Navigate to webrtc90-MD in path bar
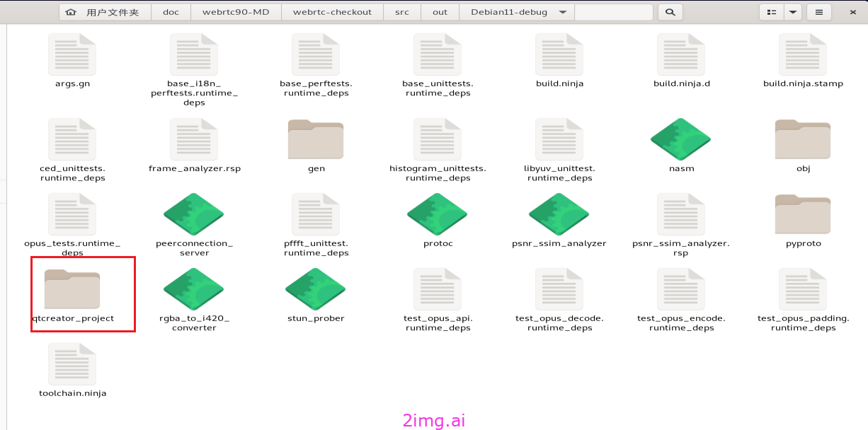This screenshot has width=868, height=430. [x=236, y=12]
